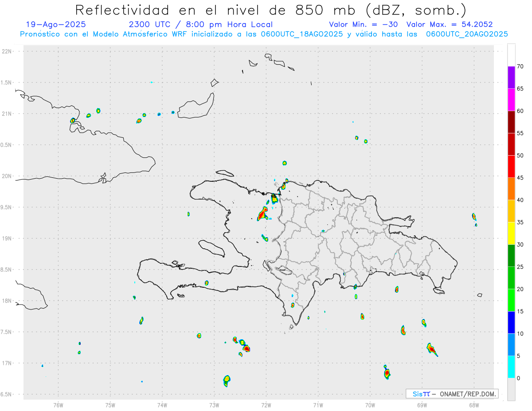532x411 pixels.
Task: Click the '19N' latitude label
Action: click(8, 239)
